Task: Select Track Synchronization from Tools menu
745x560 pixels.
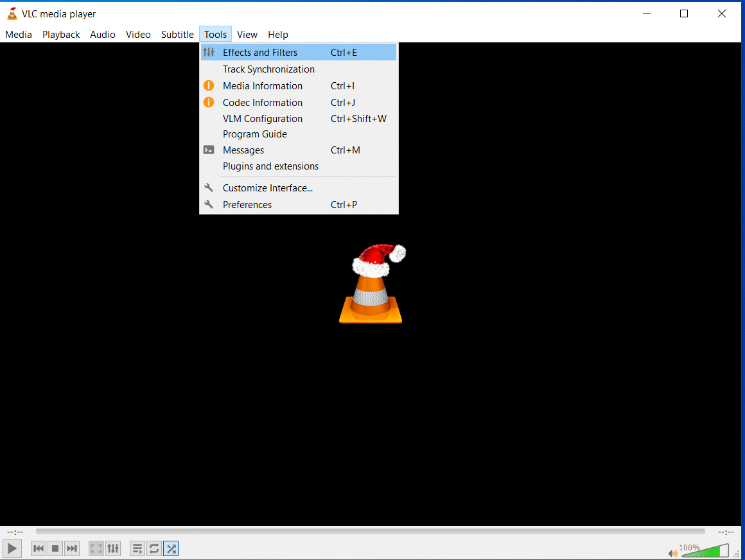Action: [x=268, y=69]
